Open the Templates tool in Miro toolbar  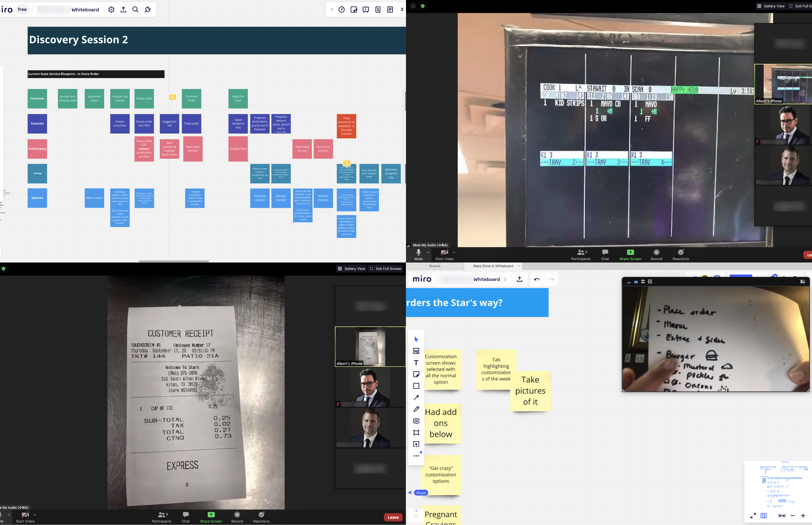click(x=416, y=351)
